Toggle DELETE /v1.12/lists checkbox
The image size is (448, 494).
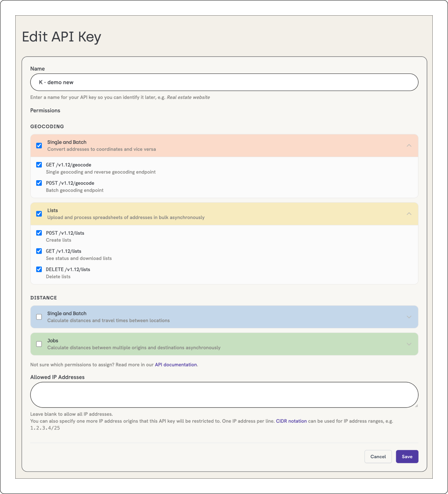pos(39,269)
